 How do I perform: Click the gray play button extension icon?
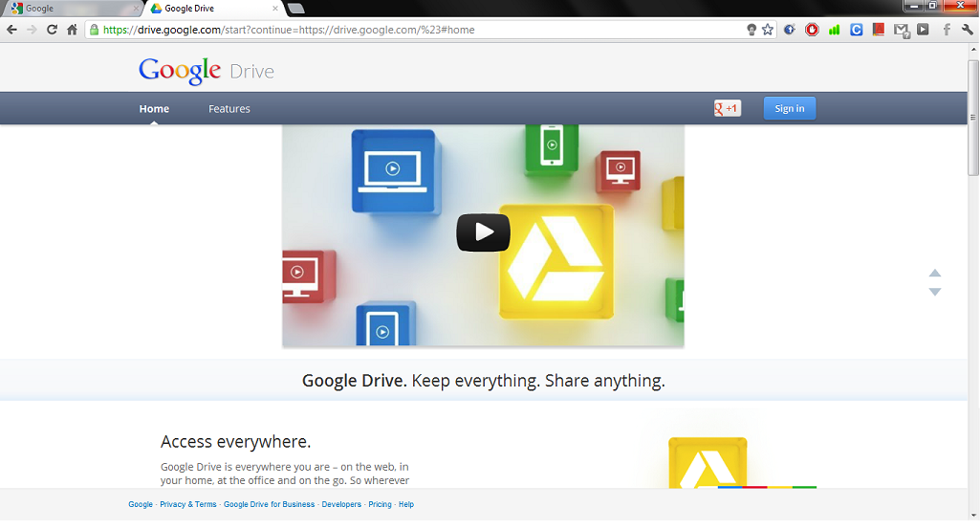(924, 30)
